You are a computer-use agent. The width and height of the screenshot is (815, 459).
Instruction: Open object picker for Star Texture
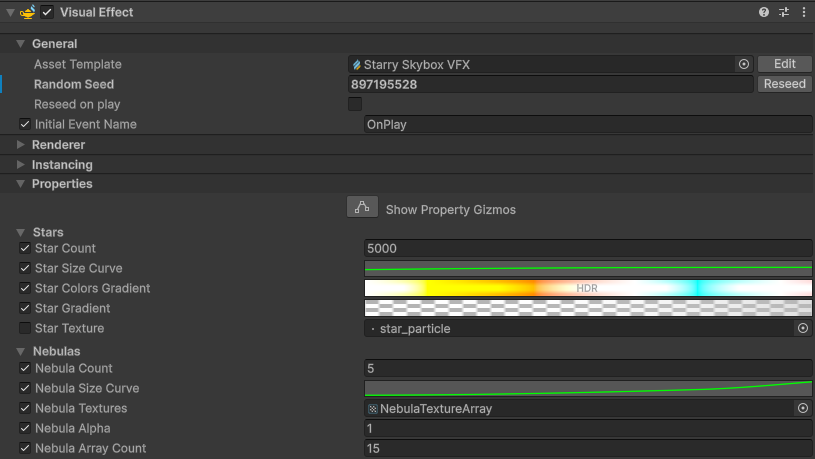coord(802,328)
